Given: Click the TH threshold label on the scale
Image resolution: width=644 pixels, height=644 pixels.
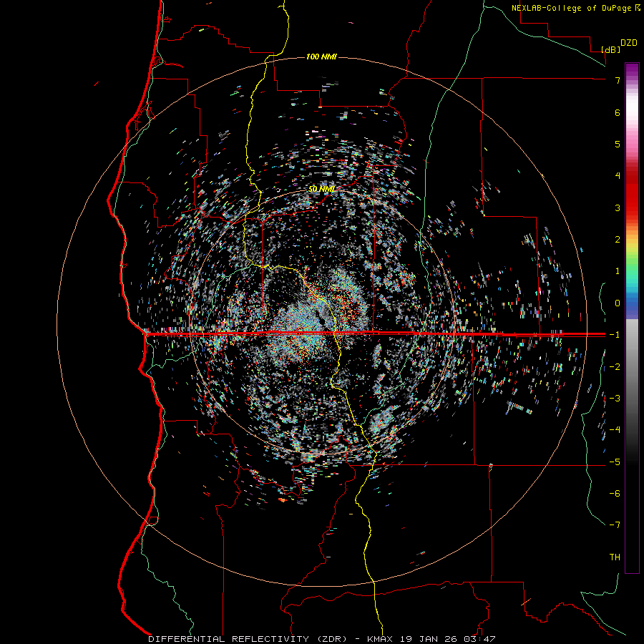Looking at the screenshot, I should (x=615, y=557).
